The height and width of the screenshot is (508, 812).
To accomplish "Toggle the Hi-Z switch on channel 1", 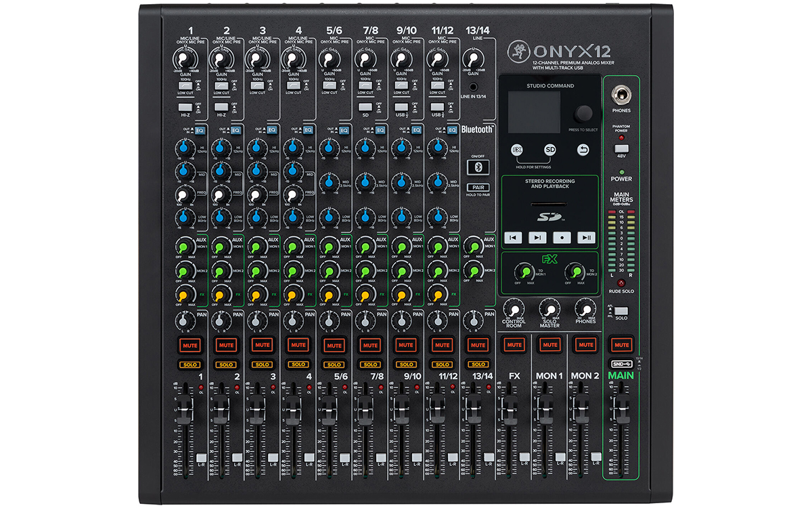I will pyautogui.click(x=185, y=107).
